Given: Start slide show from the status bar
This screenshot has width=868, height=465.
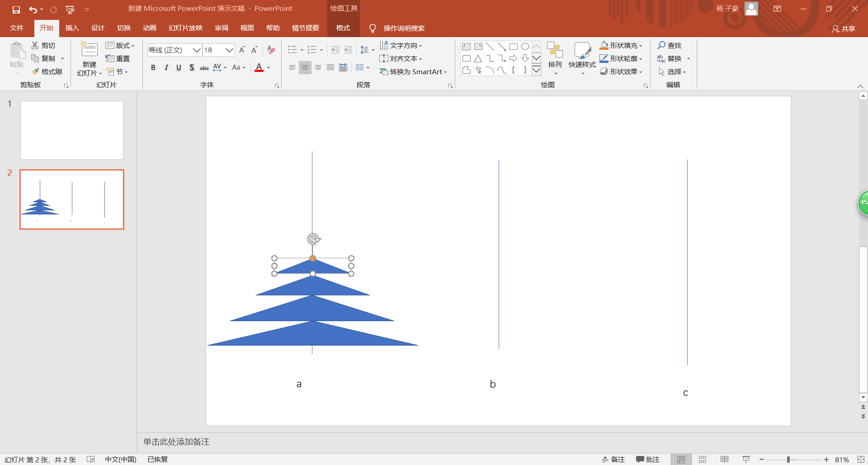Looking at the screenshot, I should tap(746, 460).
